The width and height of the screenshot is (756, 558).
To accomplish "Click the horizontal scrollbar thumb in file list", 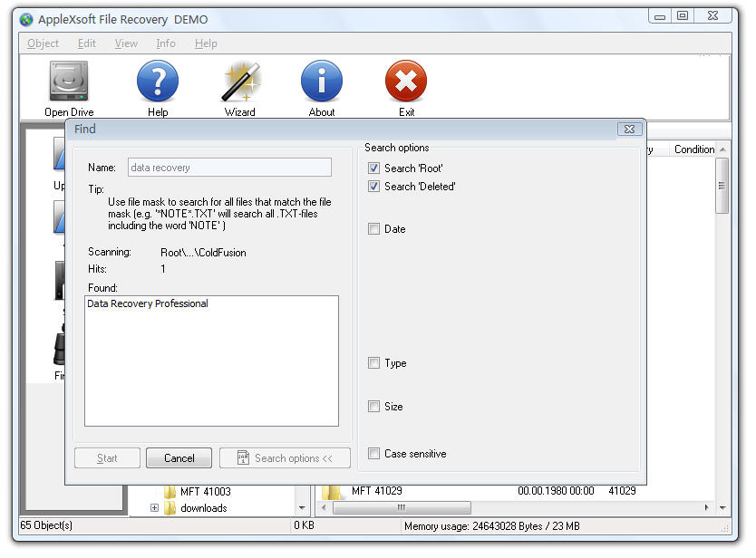I will 402,507.
